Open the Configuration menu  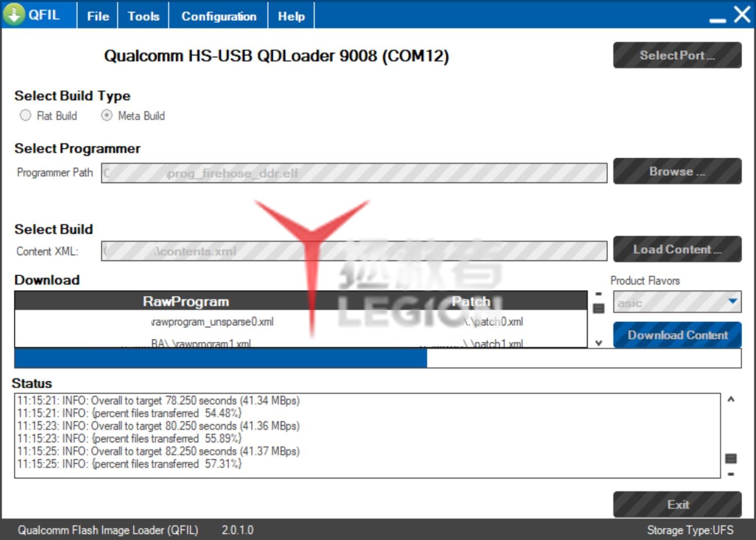pos(219,16)
